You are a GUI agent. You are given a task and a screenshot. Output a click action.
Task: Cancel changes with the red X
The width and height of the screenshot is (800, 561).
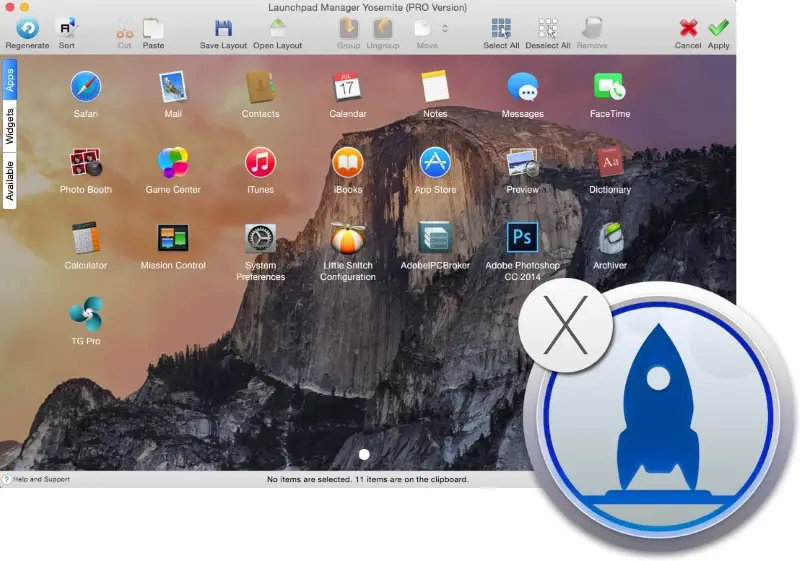click(x=688, y=29)
